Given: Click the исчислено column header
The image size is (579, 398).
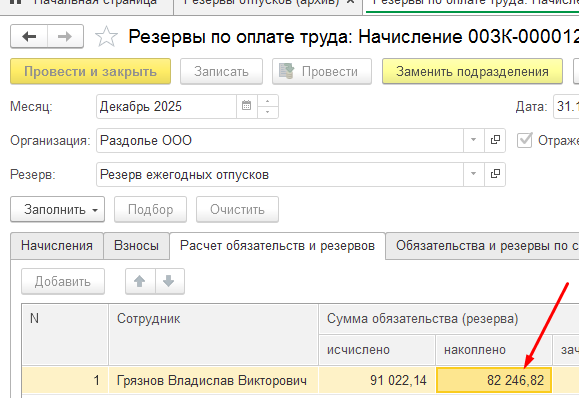Looking at the screenshot, I should pos(377,350).
